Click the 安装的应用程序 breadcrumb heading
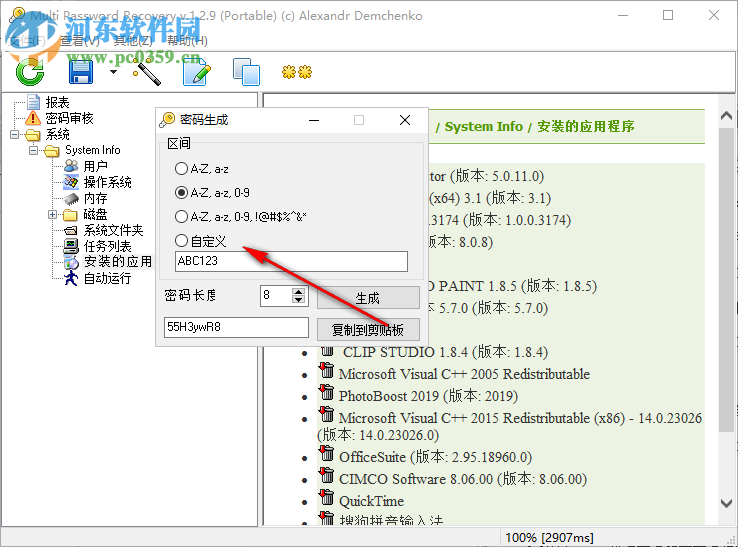The height and width of the screenshot is (547, 738). coord(586,127)
